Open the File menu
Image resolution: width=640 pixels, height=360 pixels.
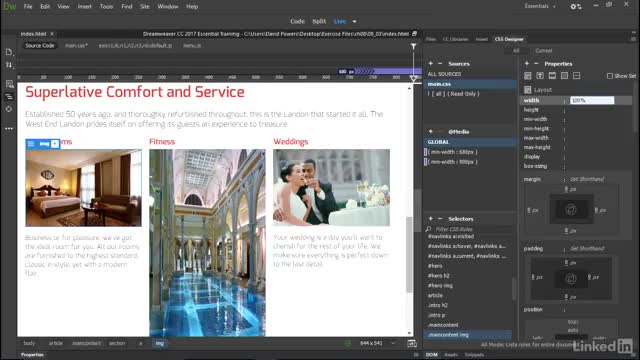tap(28, 7)
